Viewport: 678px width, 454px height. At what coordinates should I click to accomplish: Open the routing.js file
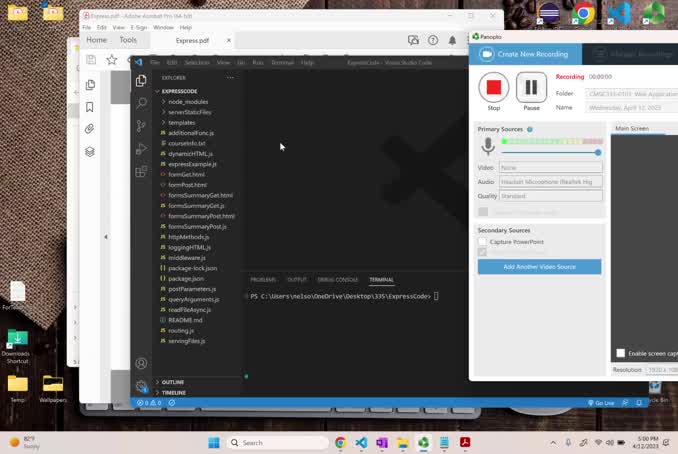pos(181,330)
